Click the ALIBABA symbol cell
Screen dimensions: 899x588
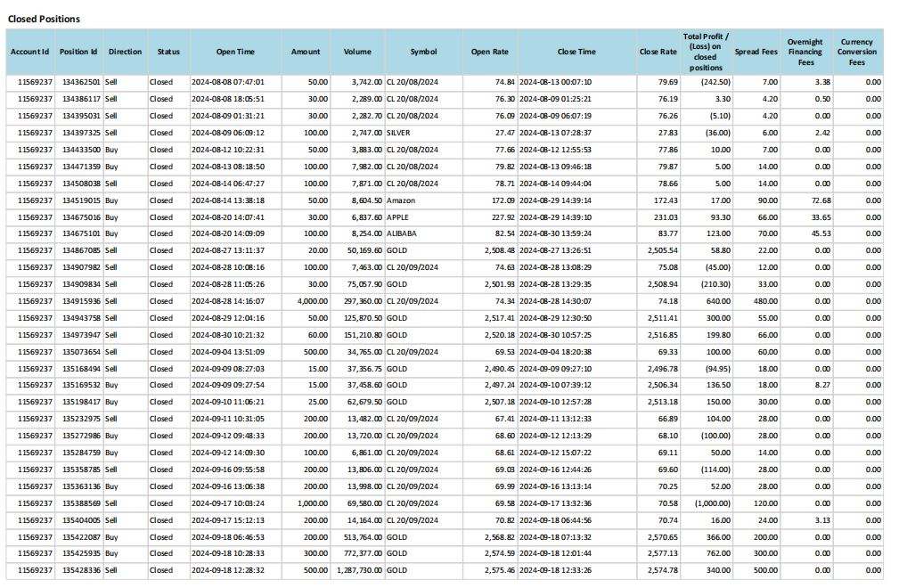tap(402, 233)
